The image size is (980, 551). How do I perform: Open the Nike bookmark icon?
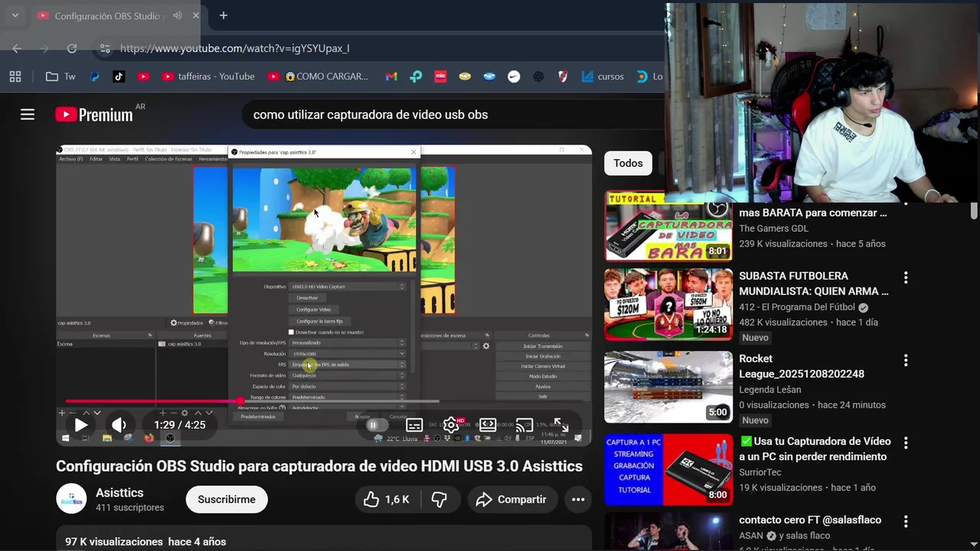(514, 77)
